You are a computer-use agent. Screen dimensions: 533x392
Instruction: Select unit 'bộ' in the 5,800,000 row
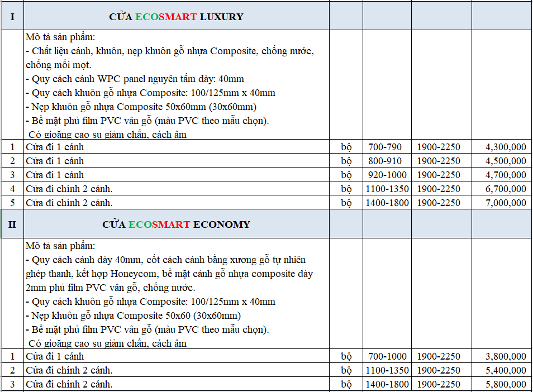(x=346, y=384)
